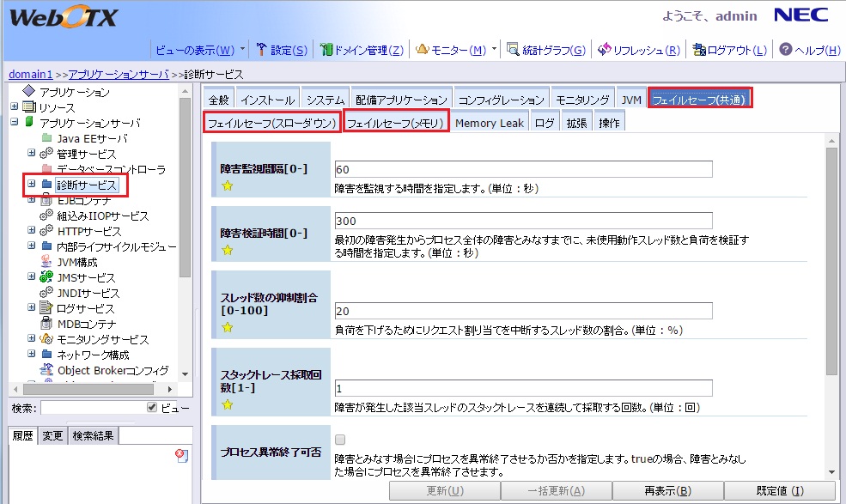Open the ヘルプ(H) help icon
The height and width of the screenshot is (504, 846).
[x=785, y=50]
